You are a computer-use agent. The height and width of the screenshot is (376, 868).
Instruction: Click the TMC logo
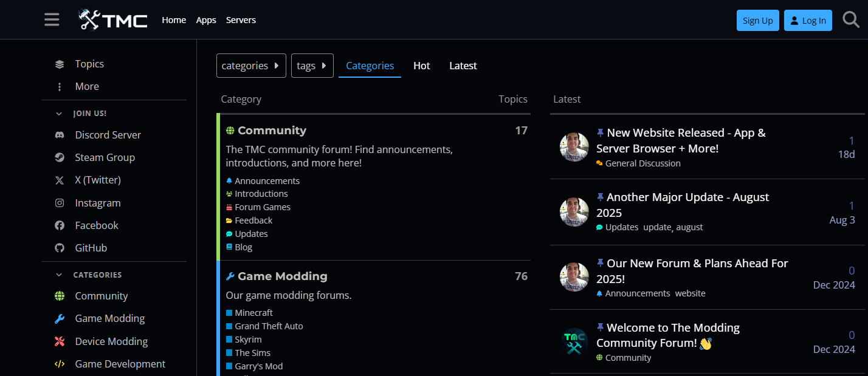tap(113, 20)
